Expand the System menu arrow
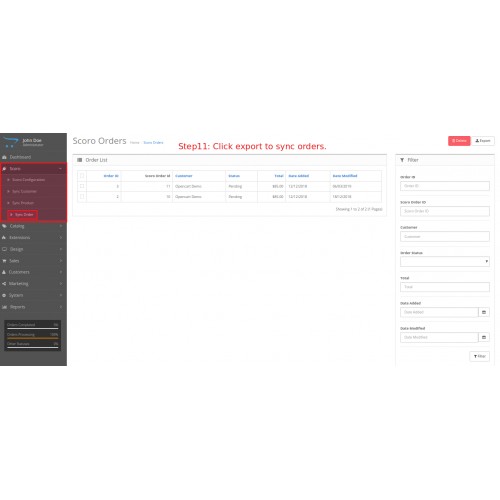Screen dimensions: 500x500 tap(61, 295)
